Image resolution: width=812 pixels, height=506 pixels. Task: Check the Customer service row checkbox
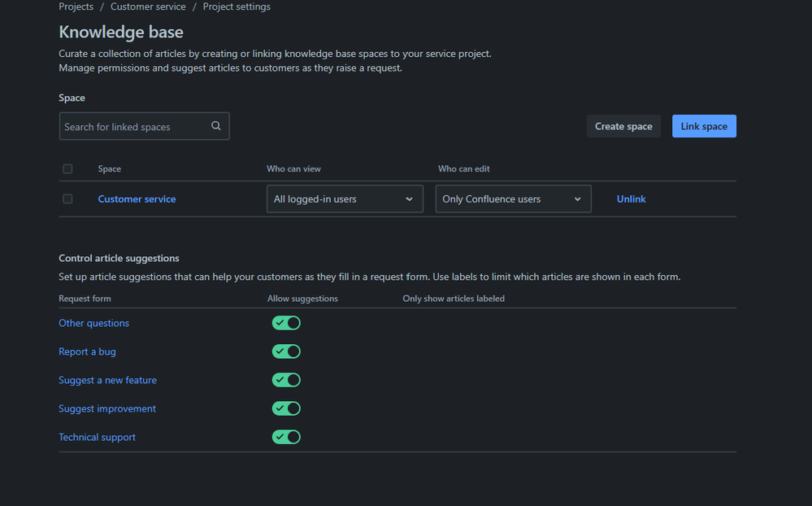point(67,199)
